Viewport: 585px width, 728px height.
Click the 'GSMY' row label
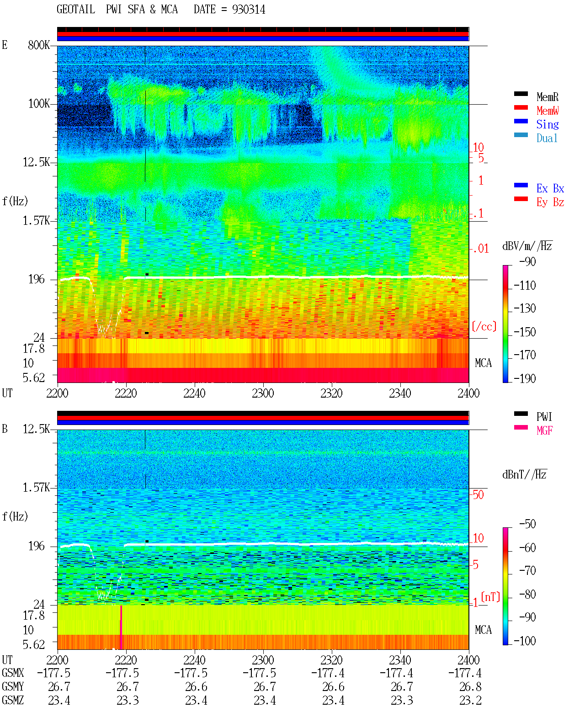click(x=13, y=687)
